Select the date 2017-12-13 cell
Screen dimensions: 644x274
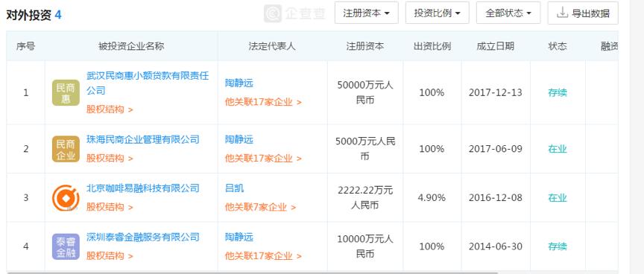[496, 93]
